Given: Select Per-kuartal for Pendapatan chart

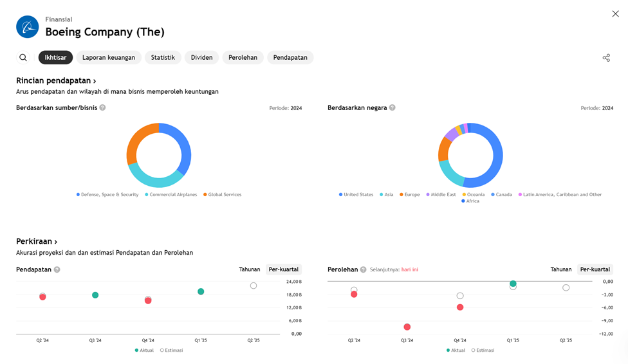Looking at the screenshot, I should tap(284, 269).
